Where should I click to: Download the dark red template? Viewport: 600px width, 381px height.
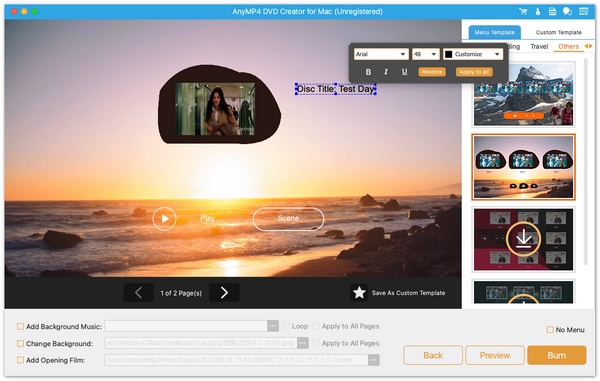tap(523, 239)
